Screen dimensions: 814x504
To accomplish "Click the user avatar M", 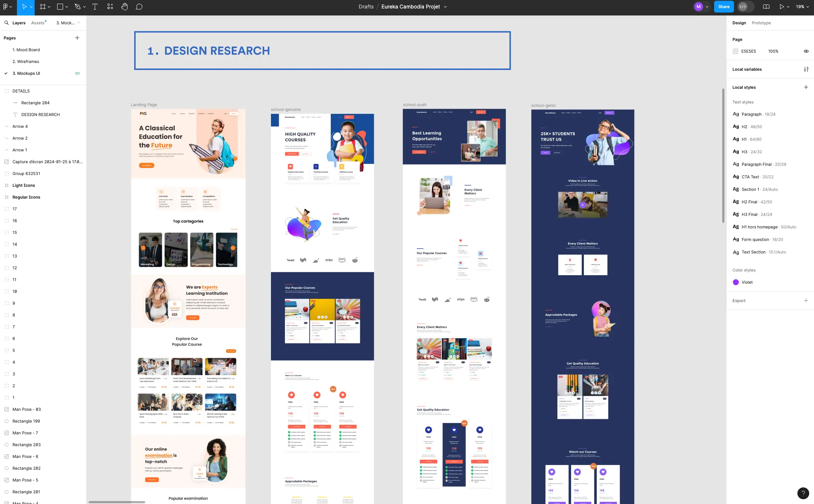I will click(x=698, y=7).
